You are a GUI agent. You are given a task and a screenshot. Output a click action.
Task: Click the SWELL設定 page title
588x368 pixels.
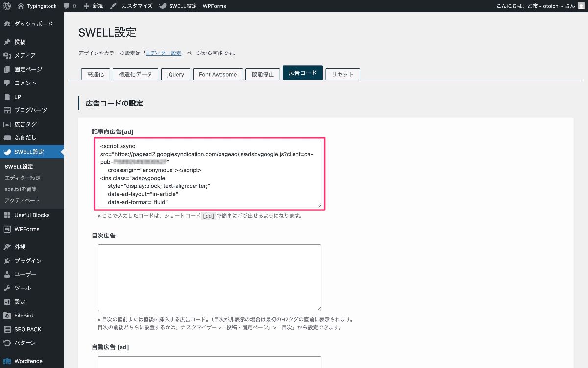(107, 33)
